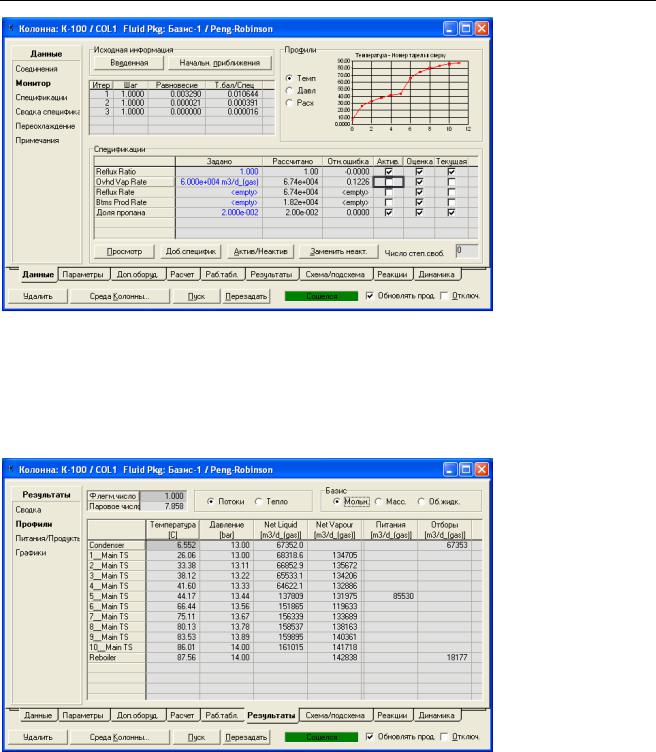This screenshot has height=752, width=656.
Task: Toggle Актив. checkbox for Ovhd Vap Rate
Action: tap(388, 182)
